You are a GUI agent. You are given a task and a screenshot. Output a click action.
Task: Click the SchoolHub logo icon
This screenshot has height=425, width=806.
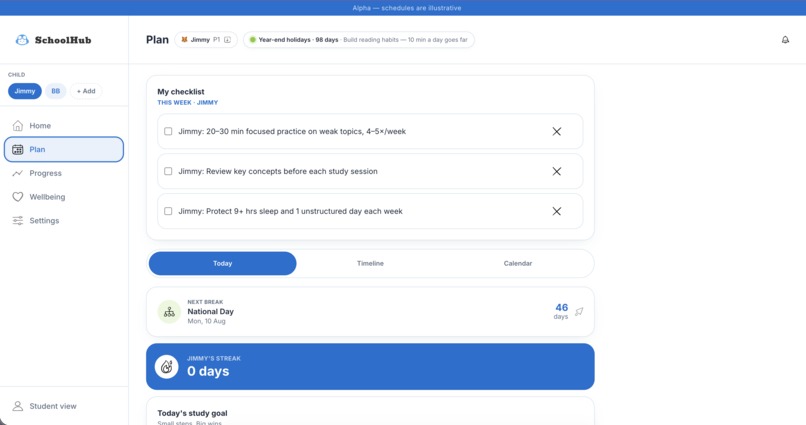pyautogui.click(x=22, y=40)
